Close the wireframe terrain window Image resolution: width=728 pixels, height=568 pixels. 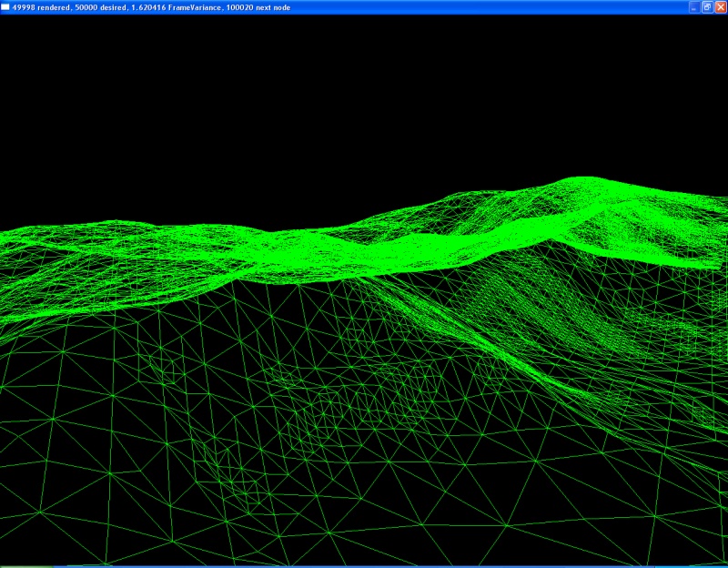click(x=720, y=6)
